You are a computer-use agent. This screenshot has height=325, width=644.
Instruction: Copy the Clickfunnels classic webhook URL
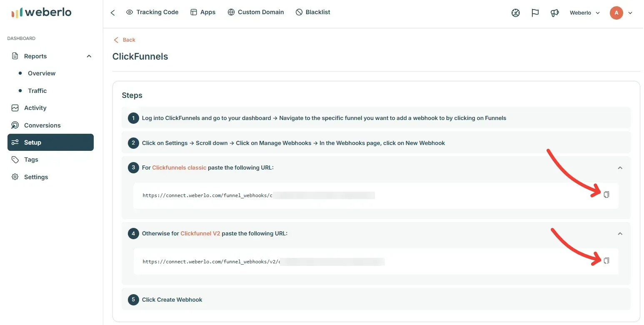tap(607, 195)
